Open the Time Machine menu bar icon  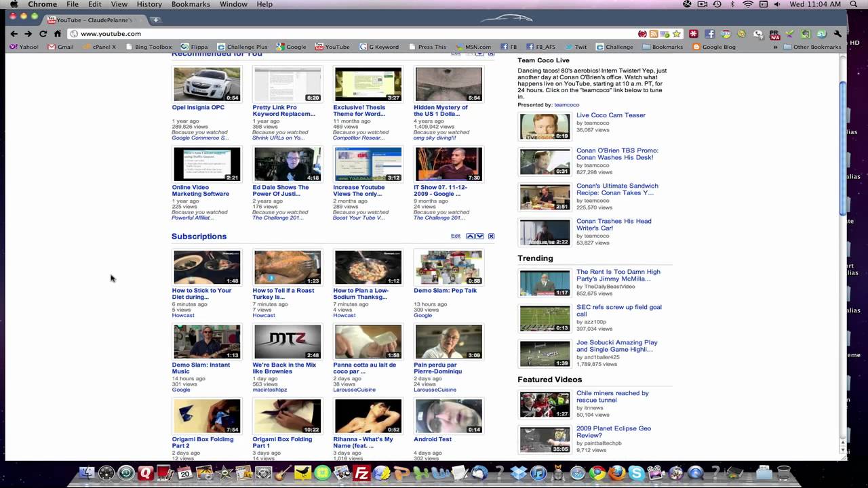tap(717, 4)
